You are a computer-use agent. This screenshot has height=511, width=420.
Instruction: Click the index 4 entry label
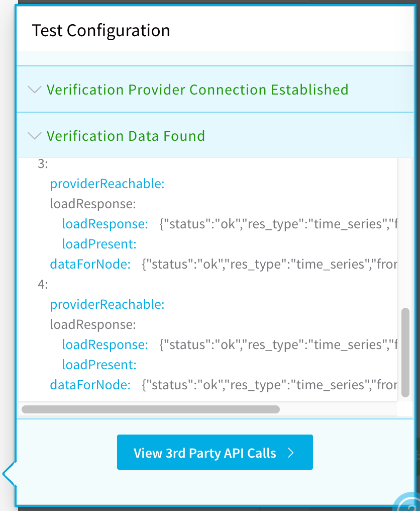[43, 285]
